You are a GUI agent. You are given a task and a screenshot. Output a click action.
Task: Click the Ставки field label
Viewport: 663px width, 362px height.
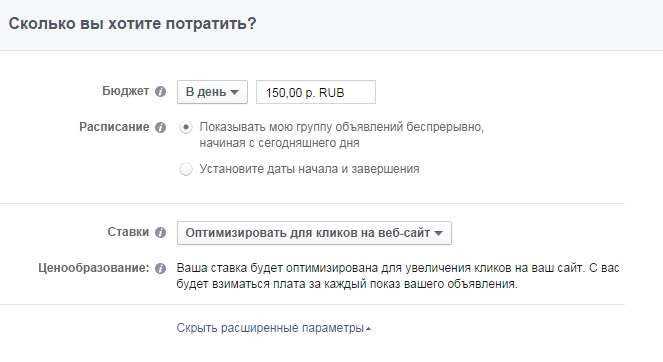pos(128,232)
